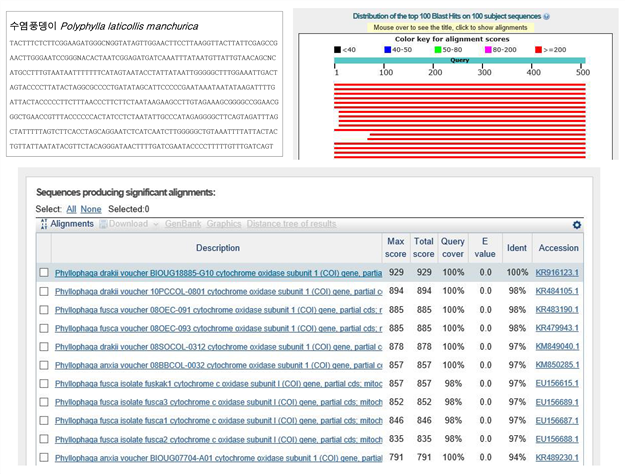Tick checkbox for Phyllophaga drakii 08SOCOL-0312
The image size is (625, 474).
click(x=44, y=346)
